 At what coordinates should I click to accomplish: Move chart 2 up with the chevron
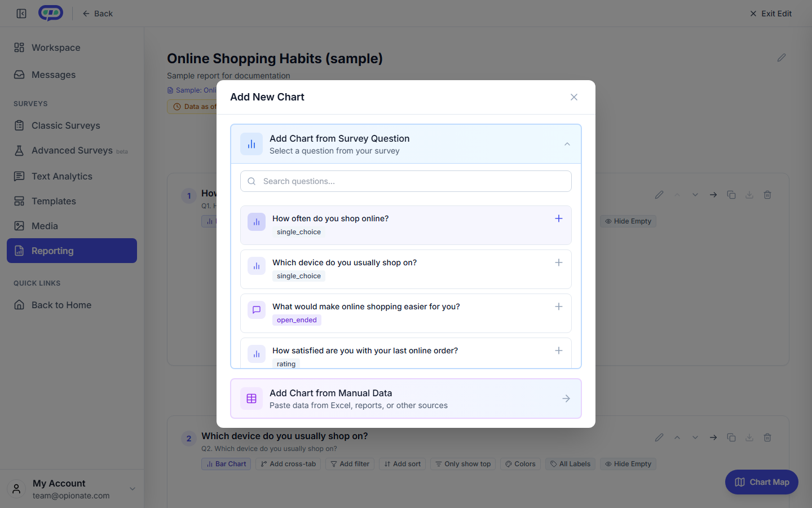677,437
